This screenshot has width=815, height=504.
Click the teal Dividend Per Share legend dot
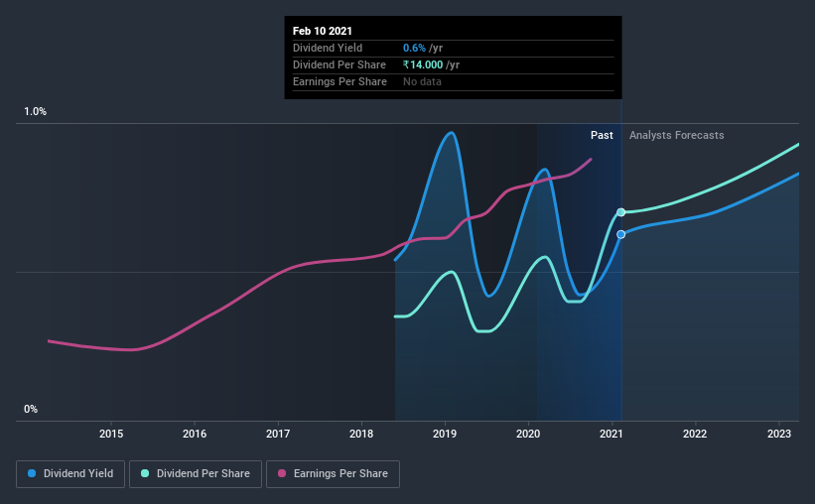click(x=145, y=473)
